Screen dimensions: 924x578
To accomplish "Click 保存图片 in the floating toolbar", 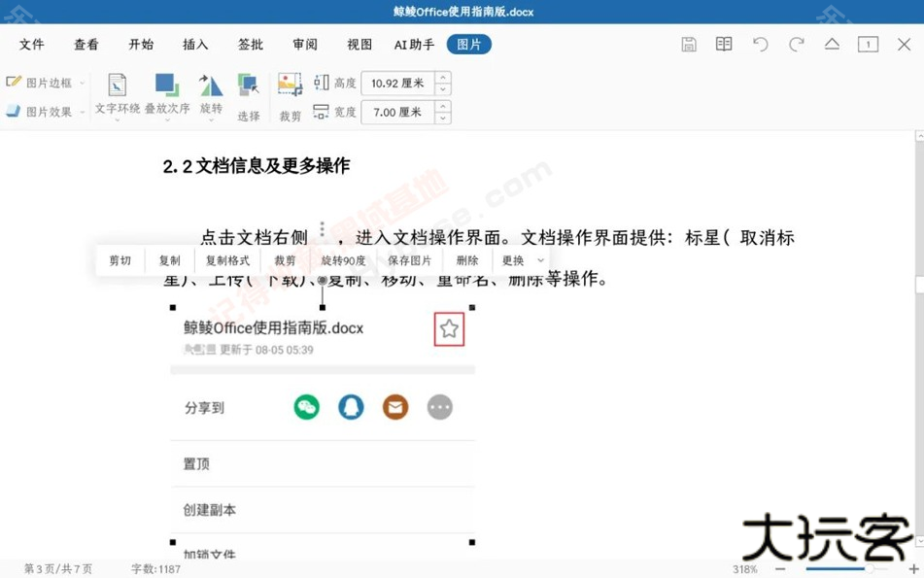I will tap(410, 260).
